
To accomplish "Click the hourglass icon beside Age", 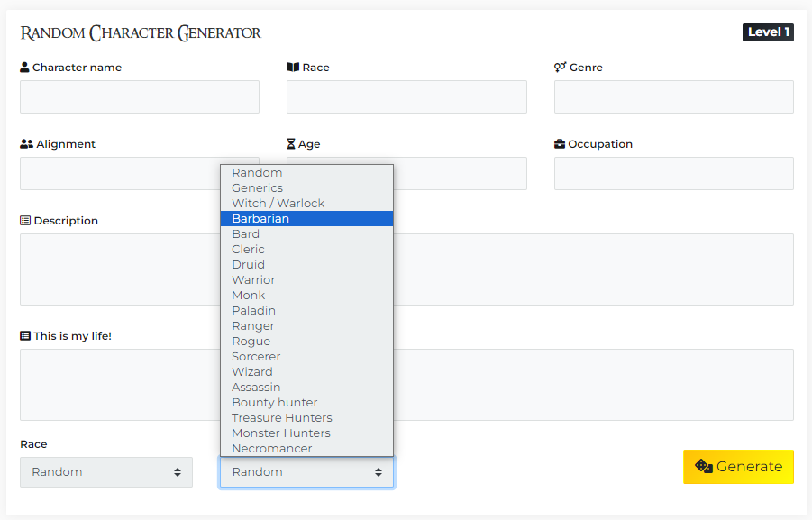I will coord(291,144).
